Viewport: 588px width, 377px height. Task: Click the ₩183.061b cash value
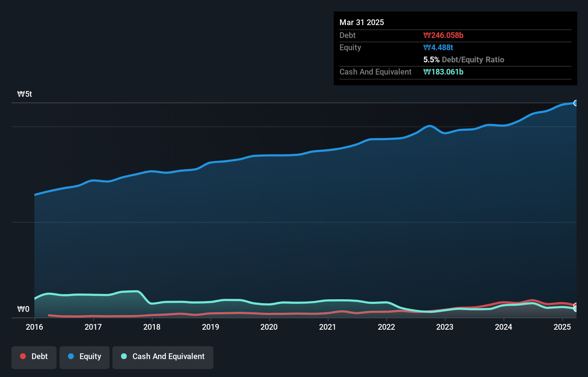point(443,72)
